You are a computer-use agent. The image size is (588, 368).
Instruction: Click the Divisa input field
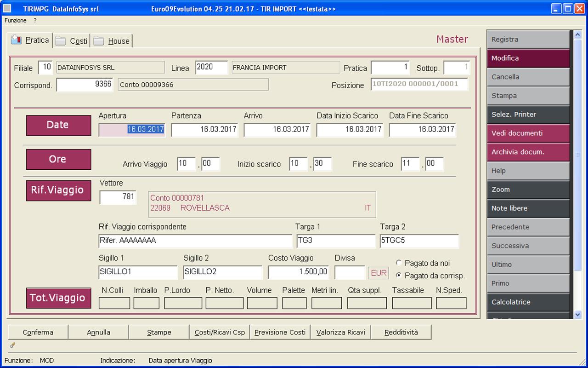350,272
